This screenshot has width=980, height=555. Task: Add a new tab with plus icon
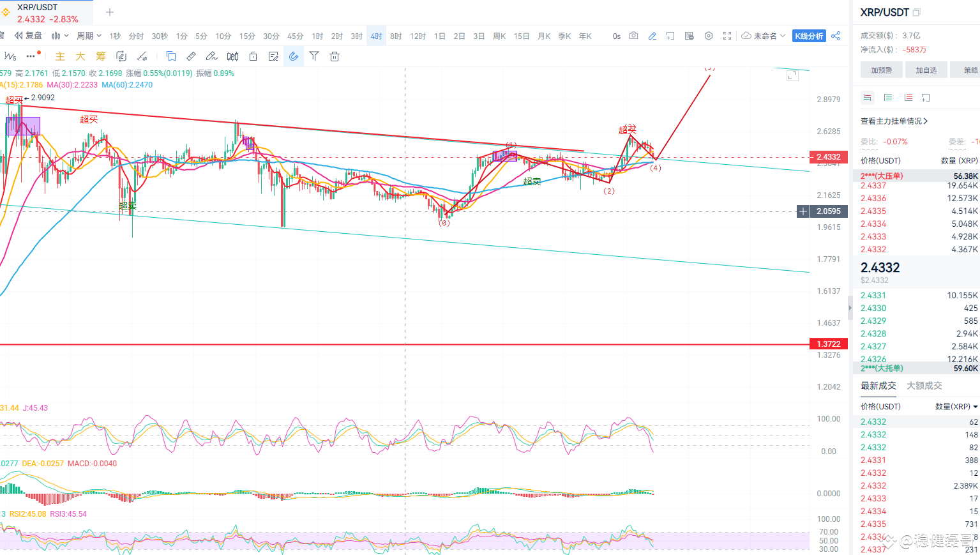[110, 12]
